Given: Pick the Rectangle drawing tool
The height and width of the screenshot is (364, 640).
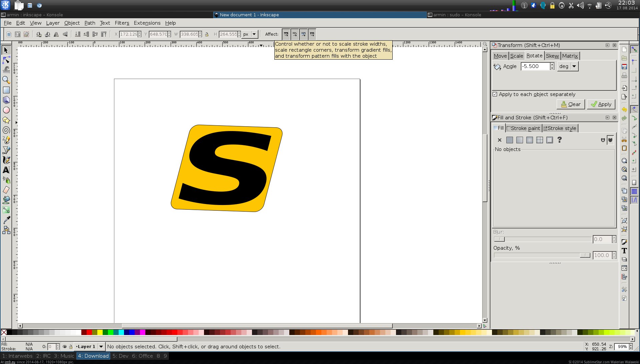Looking at the screenshot, I should tap(6, 90).
